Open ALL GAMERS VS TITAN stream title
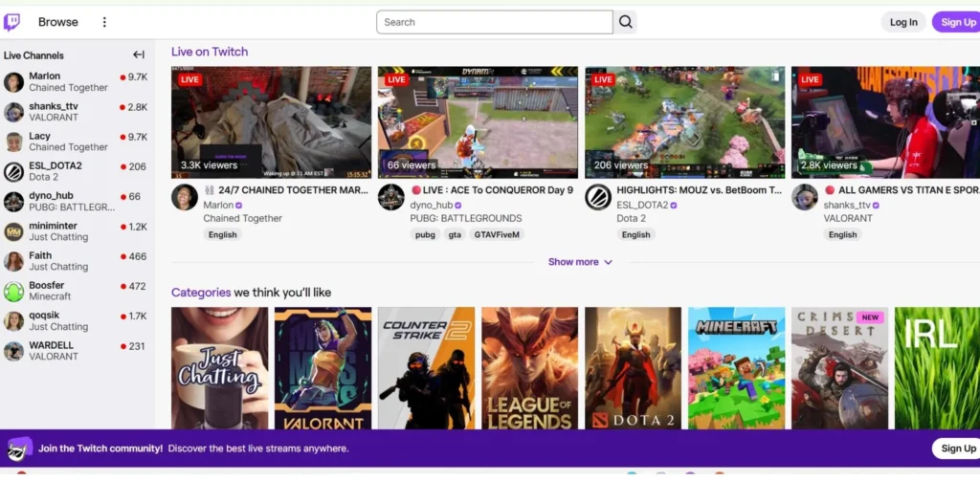The image size is (980, 481). click(902, 190)
